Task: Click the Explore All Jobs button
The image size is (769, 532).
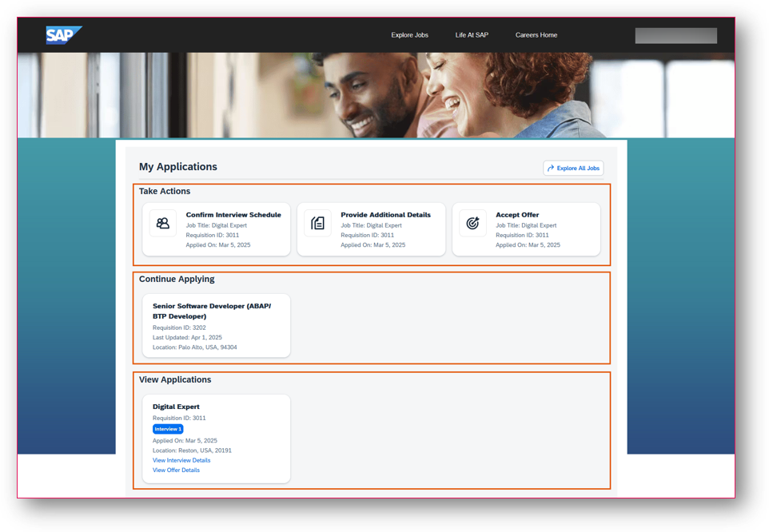Action: [573, 168]
